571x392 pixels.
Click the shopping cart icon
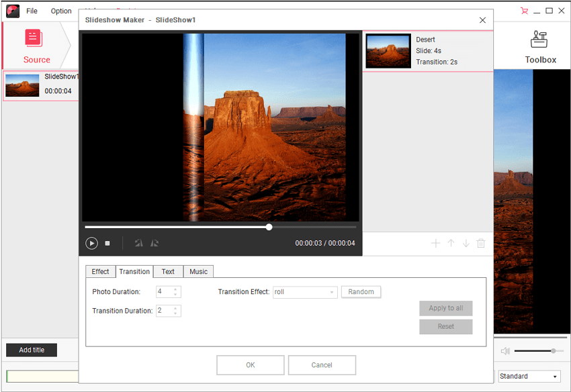coord(524,11)
